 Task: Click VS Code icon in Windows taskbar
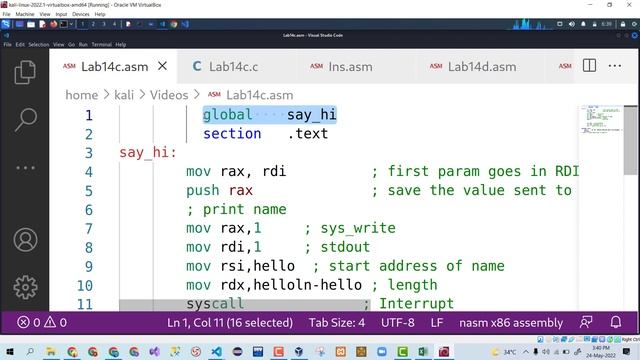point(216,351)
